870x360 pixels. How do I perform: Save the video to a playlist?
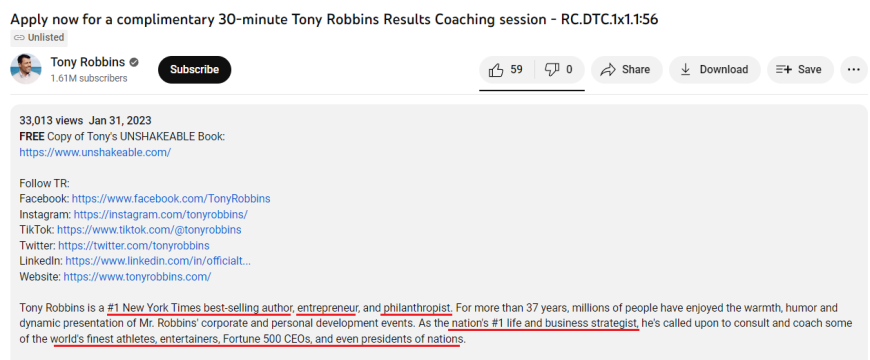pos(800,69)
